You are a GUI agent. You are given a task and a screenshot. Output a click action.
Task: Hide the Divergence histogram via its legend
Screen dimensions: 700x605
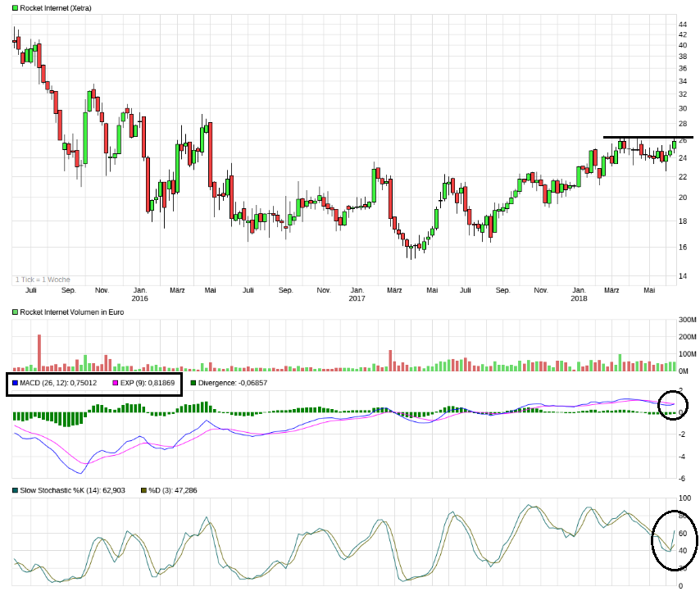(x=193, y=381)
